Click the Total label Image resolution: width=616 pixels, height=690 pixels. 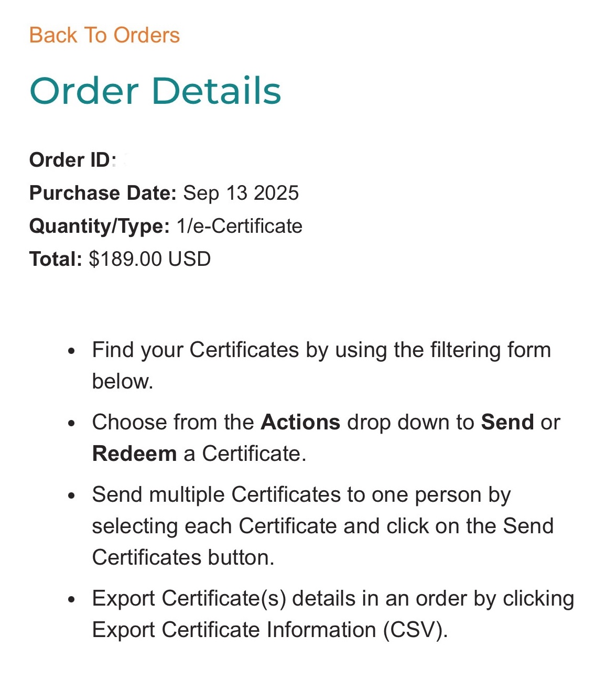(x=56, y=259)
